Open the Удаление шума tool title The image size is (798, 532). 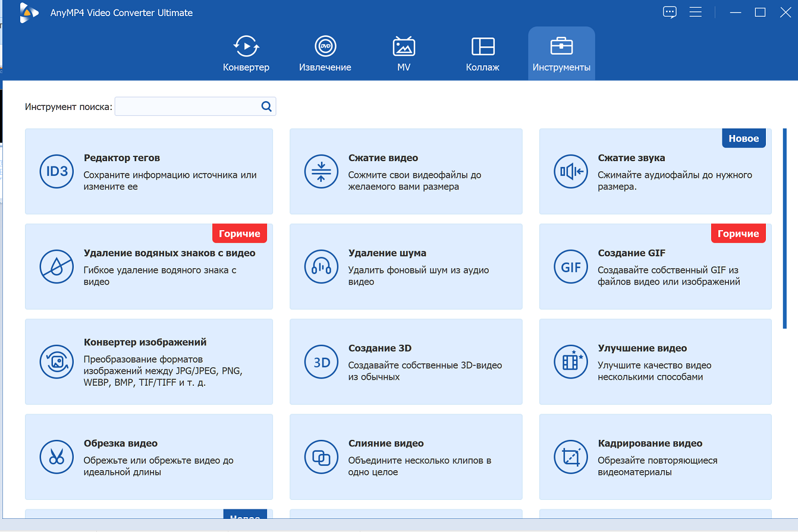click(x=387, y=253)
